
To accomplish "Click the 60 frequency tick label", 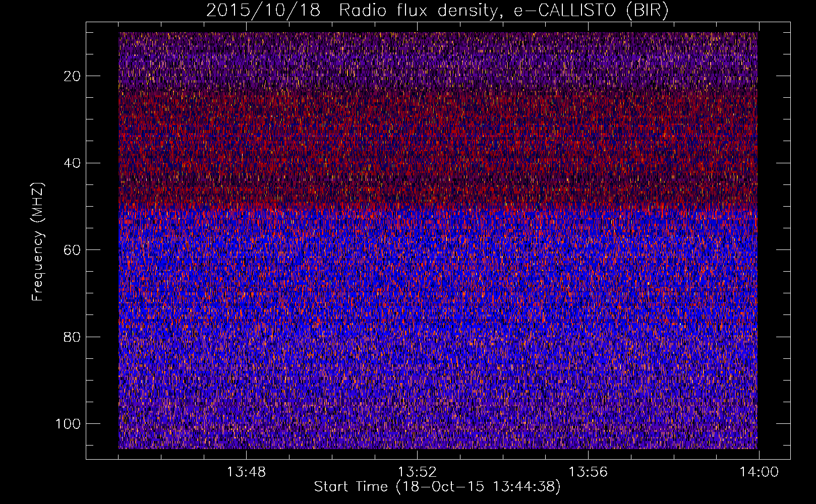I will tap(73, 250).
